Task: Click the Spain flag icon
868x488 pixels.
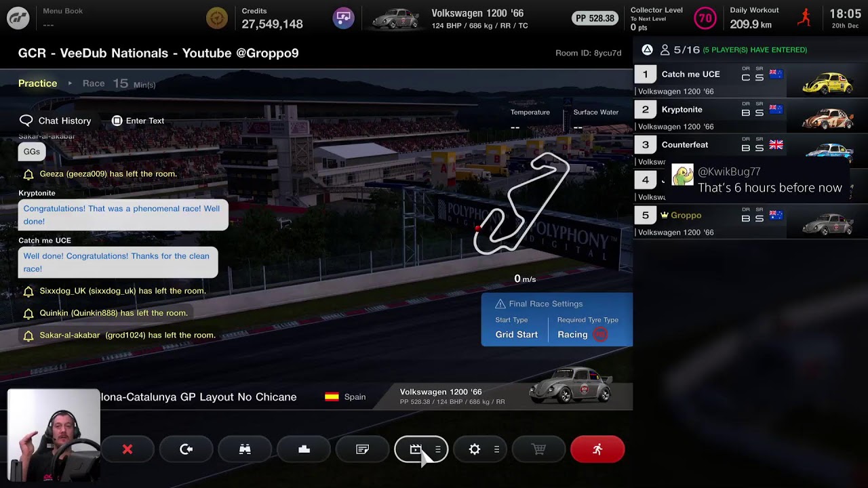Action: click(x=332, y=397)
